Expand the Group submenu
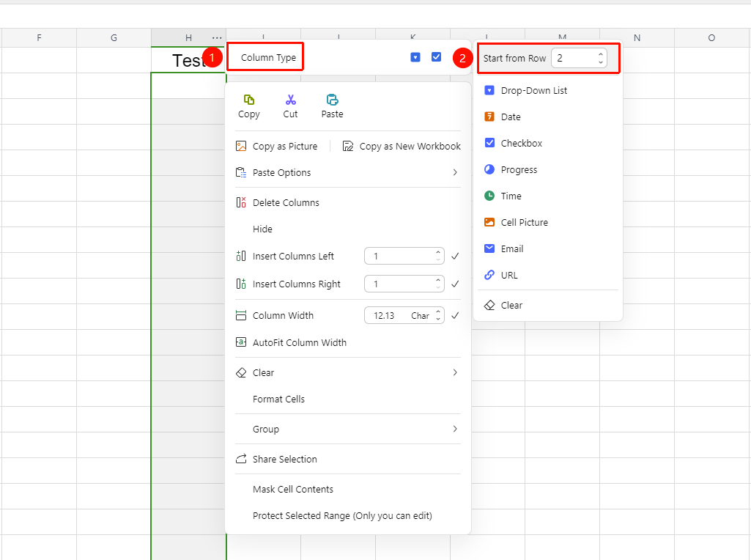The width and height of the screenshot is (751, 560). click(x=455, y=430)
